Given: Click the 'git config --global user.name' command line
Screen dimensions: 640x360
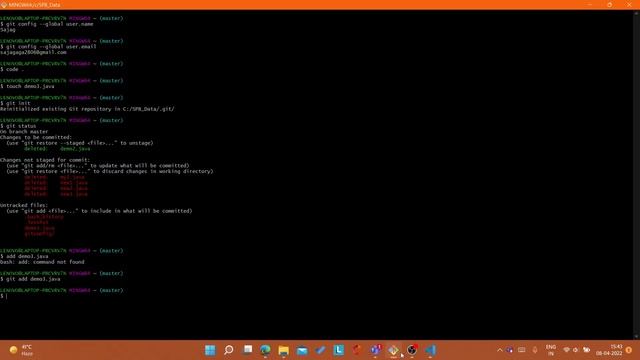Looking at the screenshot, I should click(x=47, y=24).
